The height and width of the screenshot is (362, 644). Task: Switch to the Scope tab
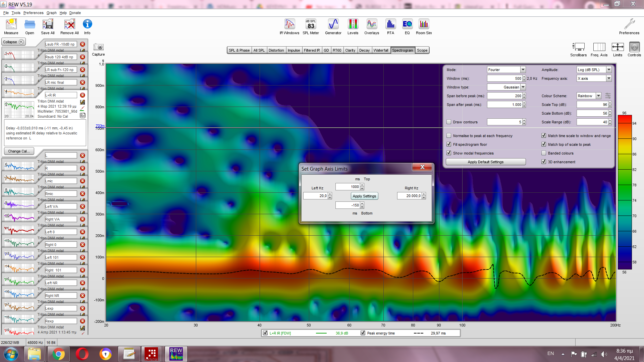pos(422,50)
